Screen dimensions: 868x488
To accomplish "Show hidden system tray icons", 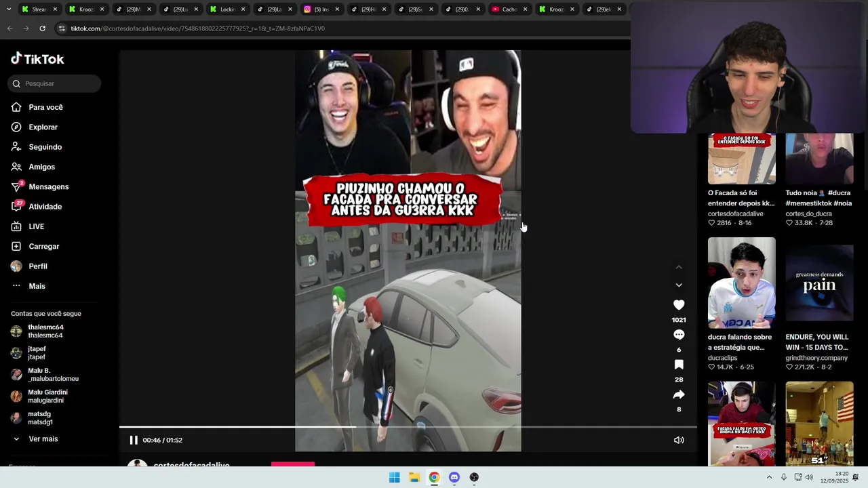I will (769, 477).
